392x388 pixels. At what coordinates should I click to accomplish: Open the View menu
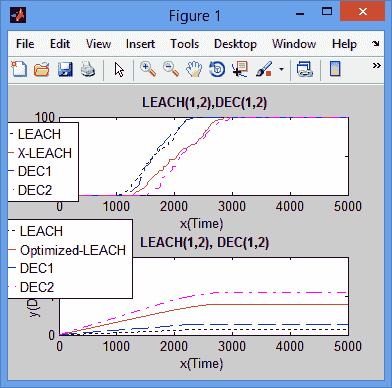[98, 44]
